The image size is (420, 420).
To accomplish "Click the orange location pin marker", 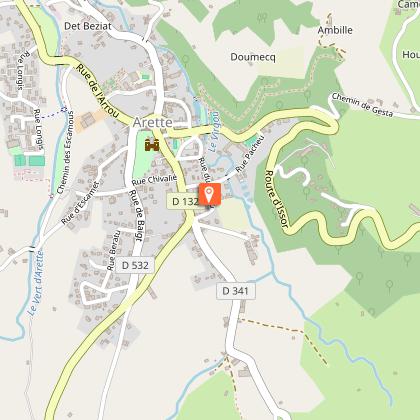I will pos(210,194).
